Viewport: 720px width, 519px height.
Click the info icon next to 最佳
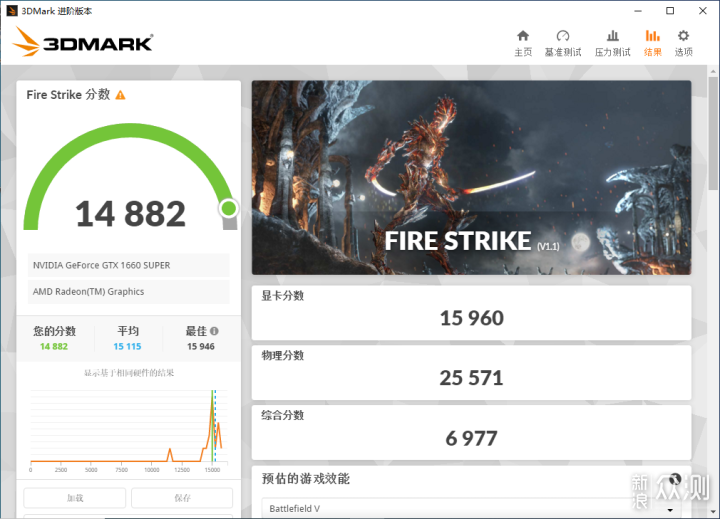(214, 331)
